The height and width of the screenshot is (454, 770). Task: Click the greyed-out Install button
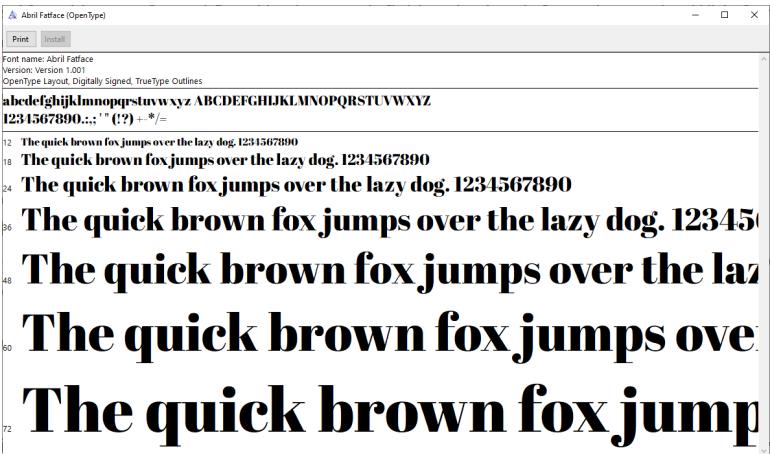coord(55,39)
